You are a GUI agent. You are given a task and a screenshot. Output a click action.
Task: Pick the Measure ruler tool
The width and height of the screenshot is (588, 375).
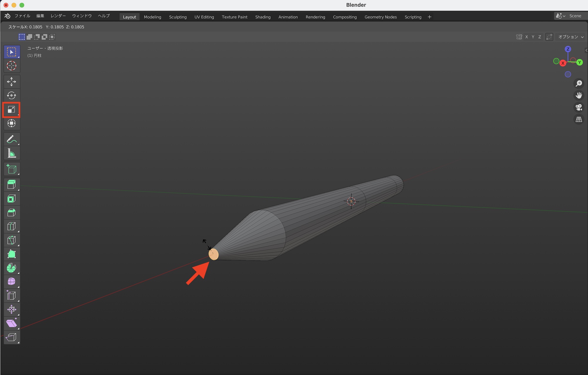tap(11, 153)
